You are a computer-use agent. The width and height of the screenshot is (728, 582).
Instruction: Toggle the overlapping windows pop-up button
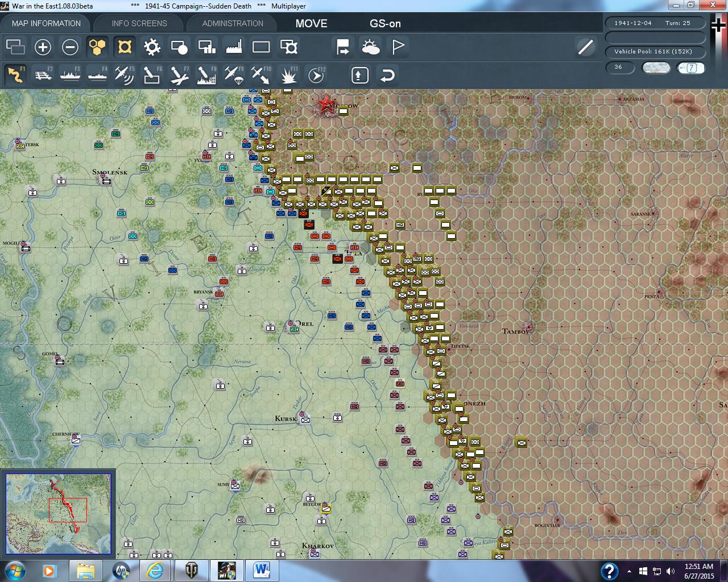click(15, 47)
